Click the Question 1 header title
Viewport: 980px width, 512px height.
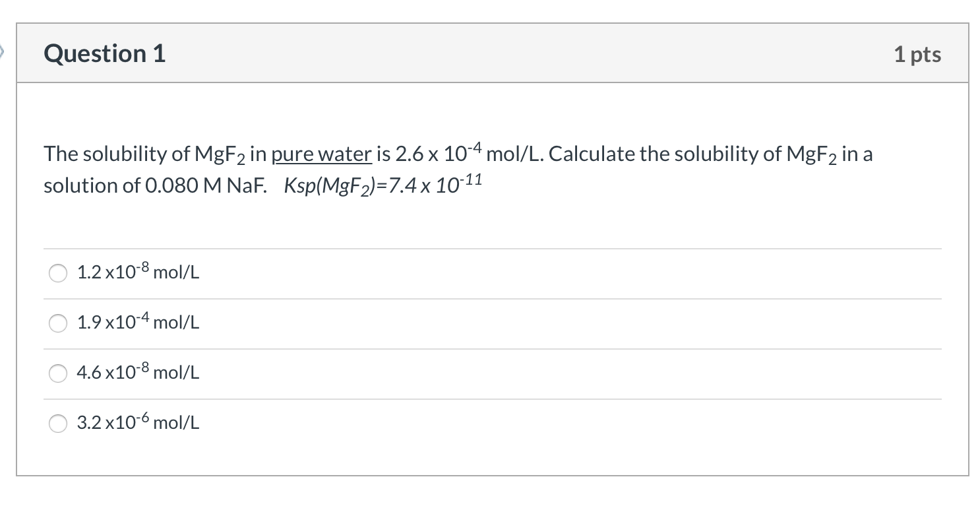104,53
